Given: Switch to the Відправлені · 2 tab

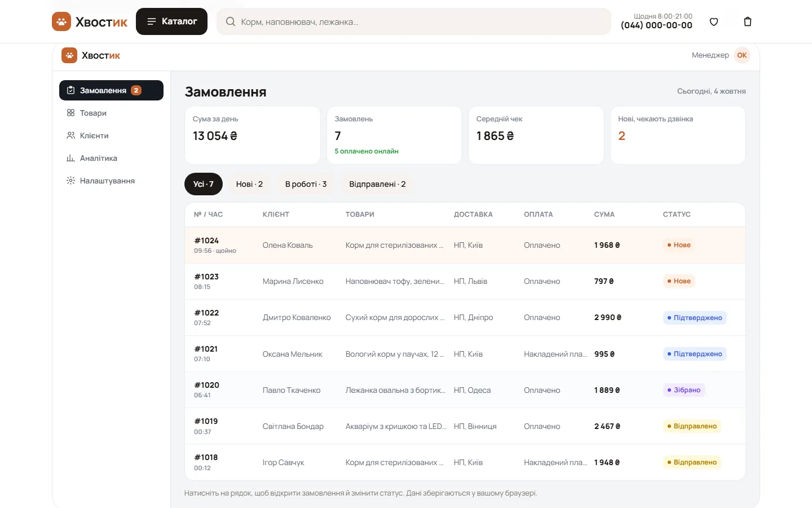Looking at the screenshot, I should [377, 184].
